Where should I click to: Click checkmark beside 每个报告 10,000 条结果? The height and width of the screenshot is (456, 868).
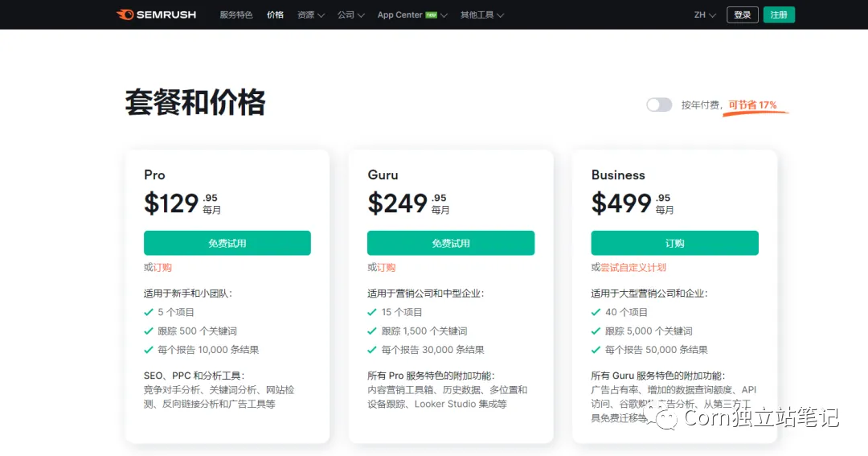point(149,350)
